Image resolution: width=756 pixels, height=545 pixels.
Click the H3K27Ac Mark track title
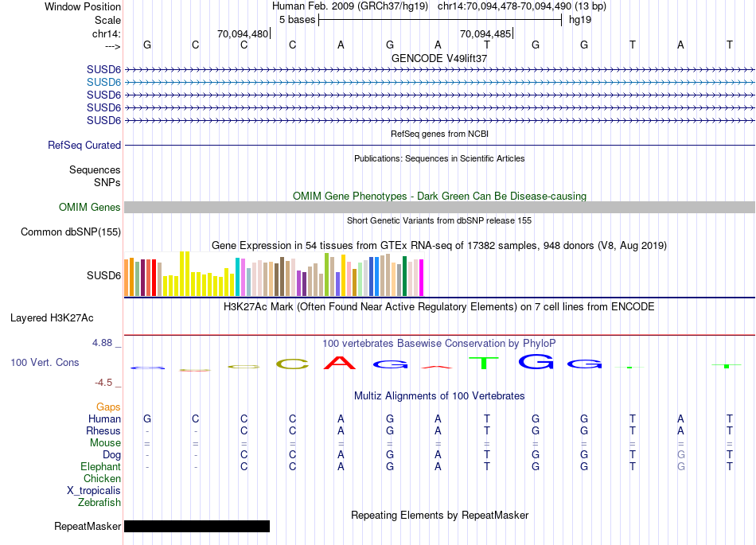click(x=438, y=307)
